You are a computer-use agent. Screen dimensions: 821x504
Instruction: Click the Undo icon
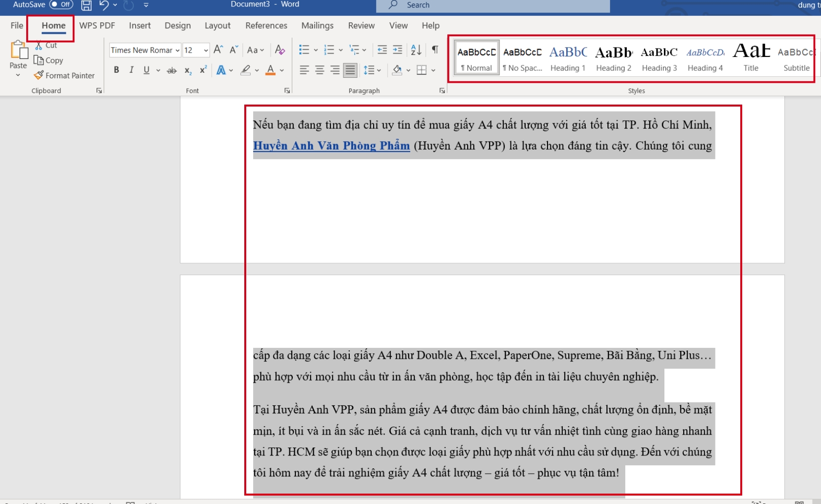pyautogui.click(x=104, y=5)
